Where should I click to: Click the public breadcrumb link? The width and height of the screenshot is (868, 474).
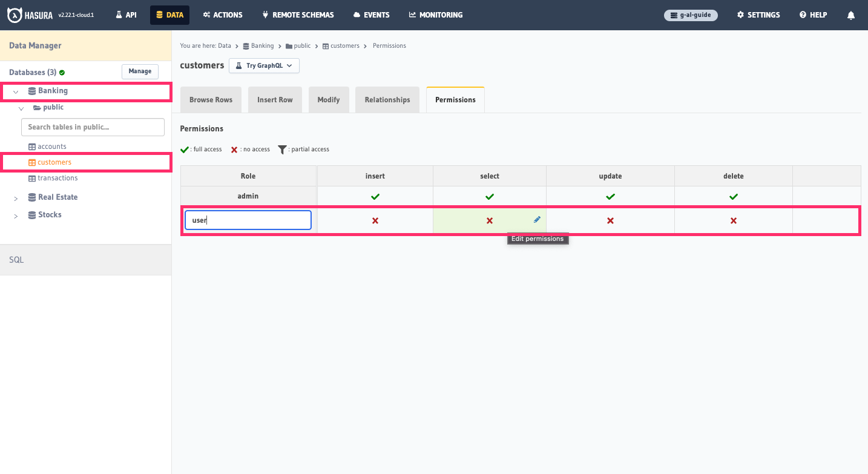[x=301, y=45]
